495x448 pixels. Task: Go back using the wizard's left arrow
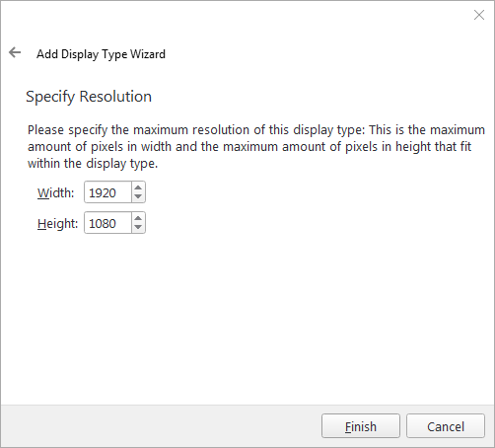coord(15,52)
